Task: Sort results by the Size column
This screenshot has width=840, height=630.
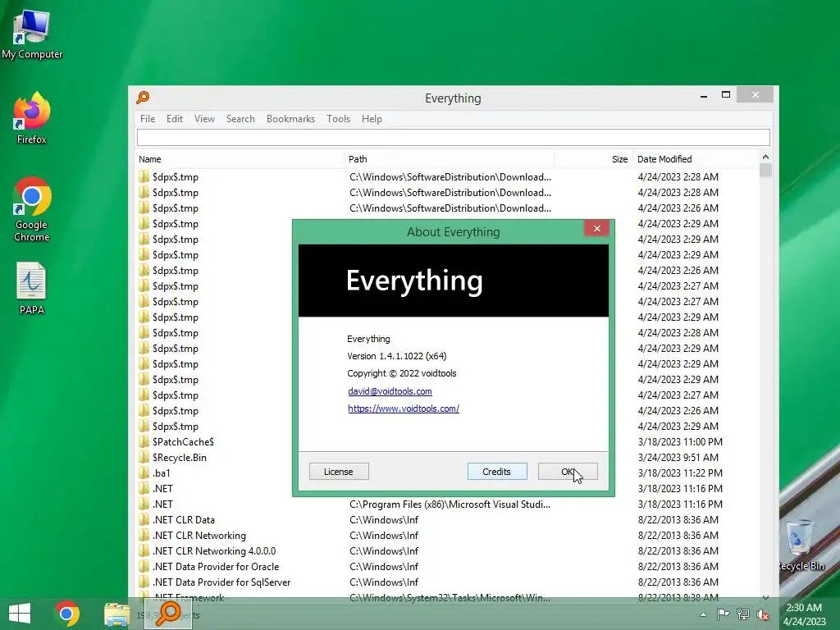Action: 594,159
